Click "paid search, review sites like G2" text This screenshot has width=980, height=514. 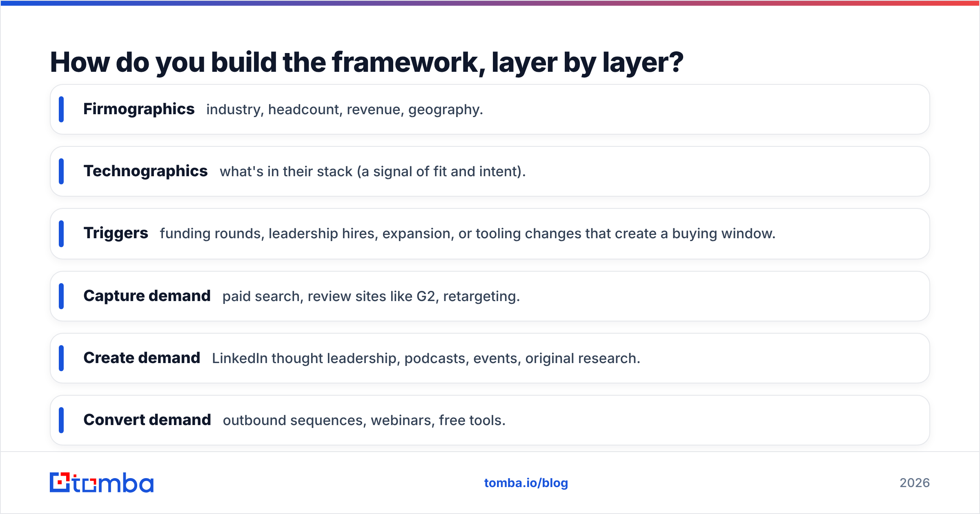pyautogui.click(x=371, y=297)
